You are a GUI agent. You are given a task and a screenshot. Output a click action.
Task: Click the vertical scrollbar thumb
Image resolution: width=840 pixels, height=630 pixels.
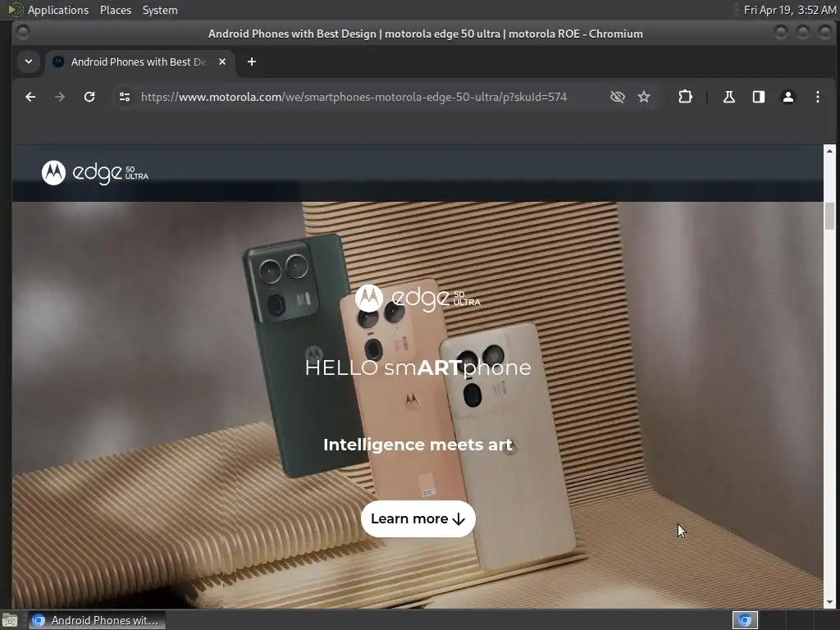[x=829, y=216]
